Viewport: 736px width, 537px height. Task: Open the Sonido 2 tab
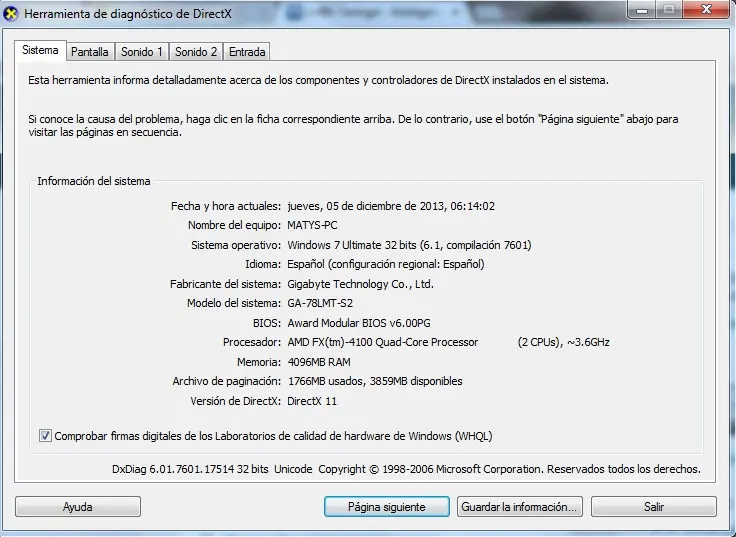click(x=196, y=52)
